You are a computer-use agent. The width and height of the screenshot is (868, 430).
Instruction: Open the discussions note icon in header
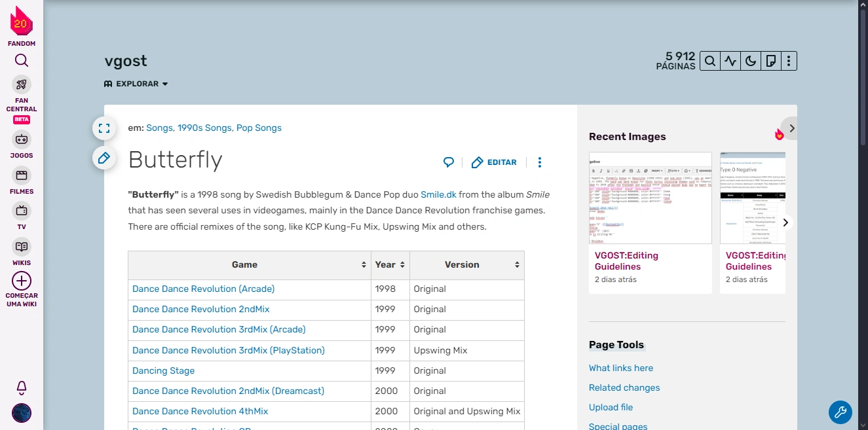point(771,61)
